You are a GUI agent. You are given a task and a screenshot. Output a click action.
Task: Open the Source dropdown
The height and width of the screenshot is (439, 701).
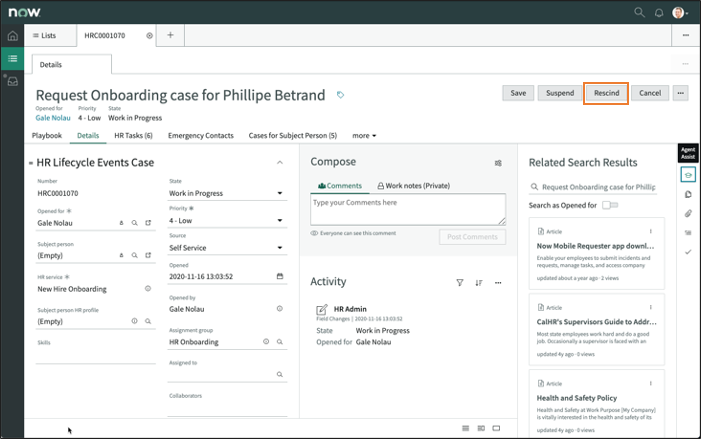tap(228, 248)
